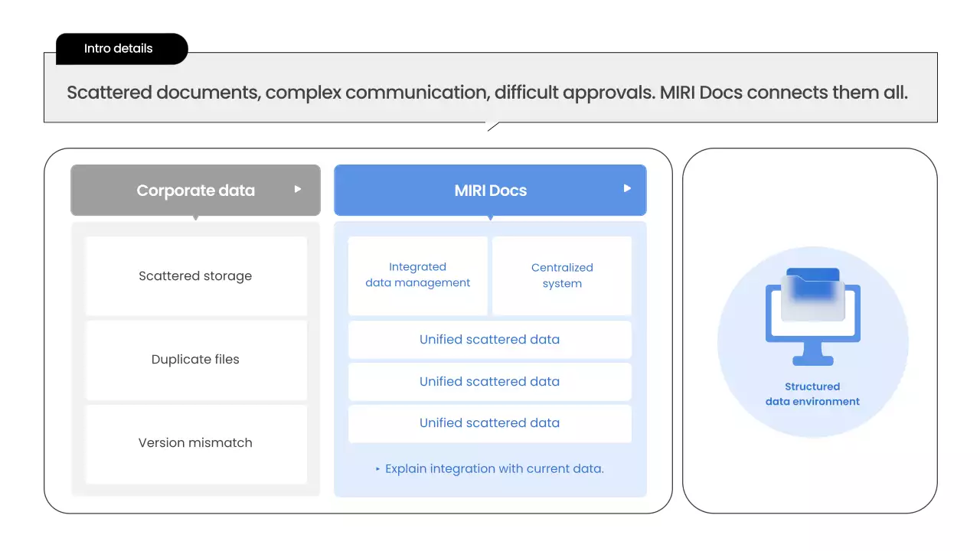980x551 pixels.
Task: Click the Version mismatch card
Action: (x=195, y=443)
